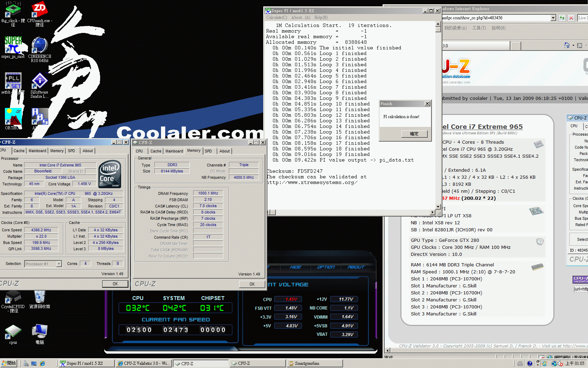Expand the Processor #1 selection dropdown

tap(59, 264)
